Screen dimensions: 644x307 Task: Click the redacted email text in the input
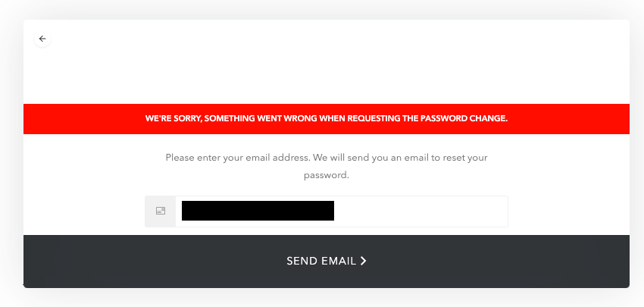click(258, 211)
